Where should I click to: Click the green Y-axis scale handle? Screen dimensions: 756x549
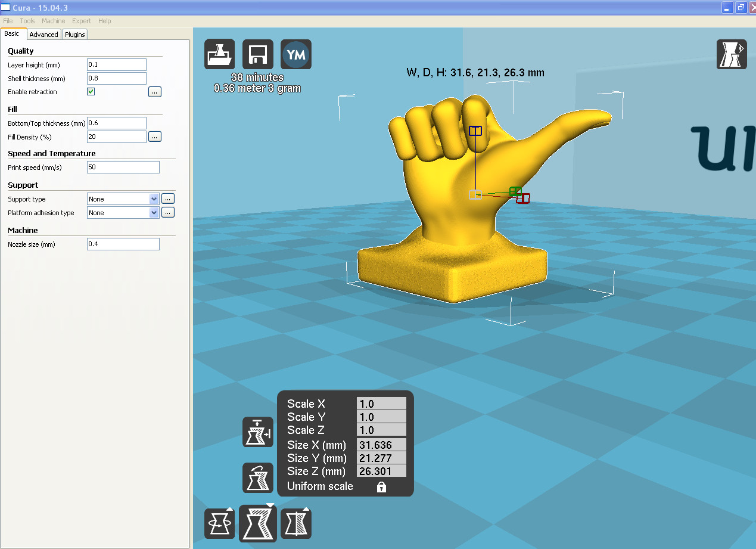pyautogui.click(x=515, y=191)
